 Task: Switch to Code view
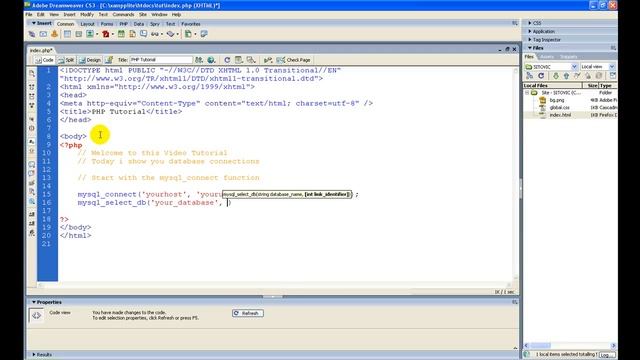pos(44,60)
